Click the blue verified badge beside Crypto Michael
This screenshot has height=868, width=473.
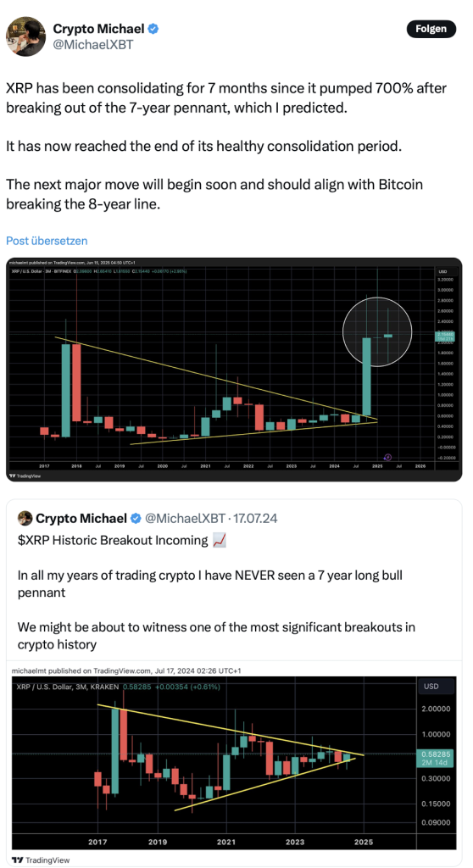coord(153,28)
